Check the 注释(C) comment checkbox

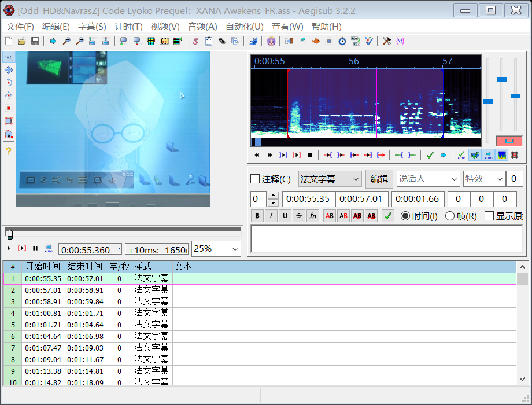255,179
